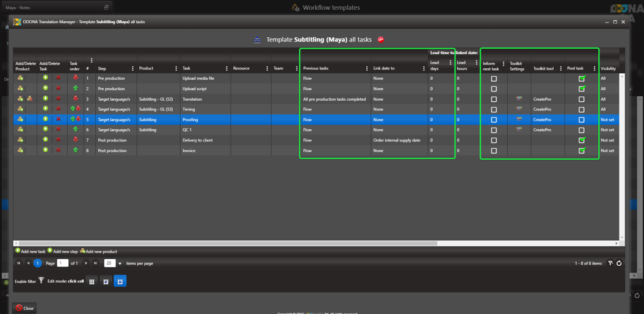
Task: Toggle Pool task checkbox for Upload media file
Action: click(x=581, y=79)
